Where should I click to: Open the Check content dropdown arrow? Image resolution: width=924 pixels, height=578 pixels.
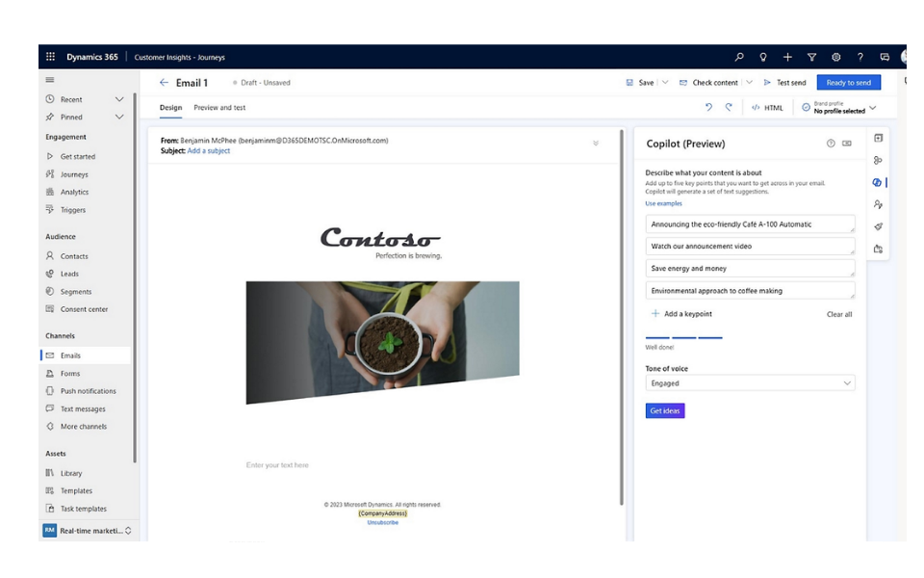coord(750,83)
